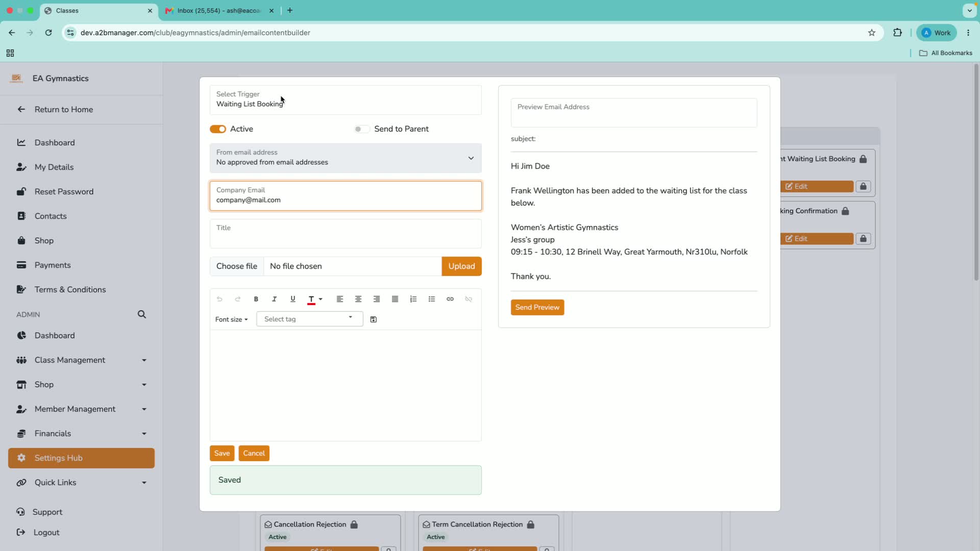This screenshot has width=980, height=551.
Task: Expand Financials menu
Action: 82,434
